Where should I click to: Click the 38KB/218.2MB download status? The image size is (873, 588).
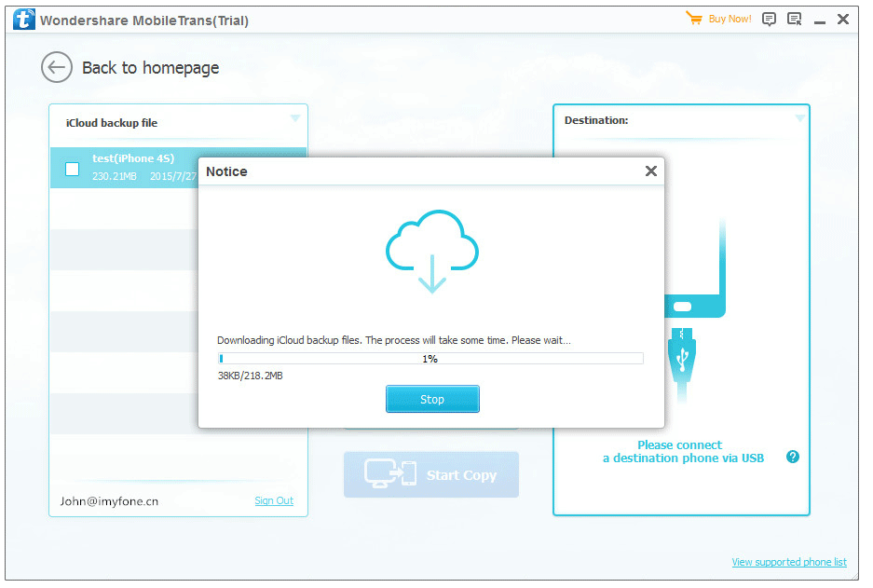pyautogui.click(x=250, y=376)
